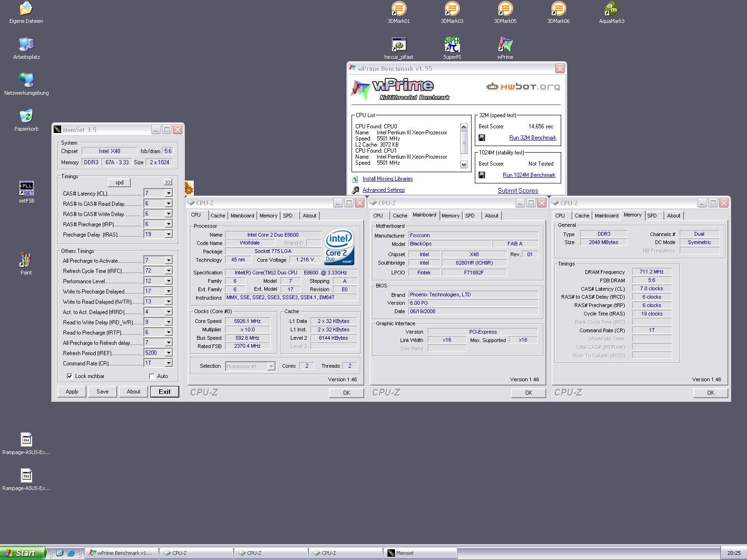The height and width of the screenshot is (560, 747).
Task: Open the Command Rate (CR) dropdown in MemSet
Action: pyautogui.click(x=169, y=363)
